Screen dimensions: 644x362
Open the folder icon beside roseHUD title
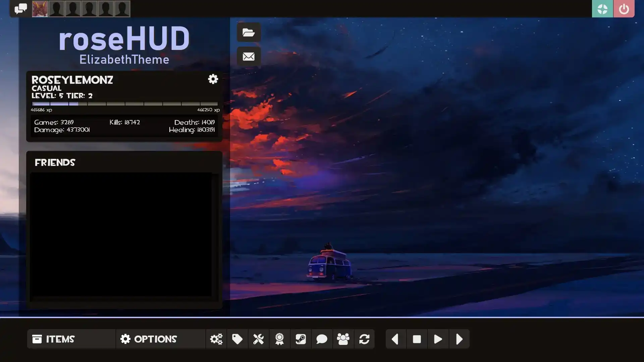[x=249, y=32]
